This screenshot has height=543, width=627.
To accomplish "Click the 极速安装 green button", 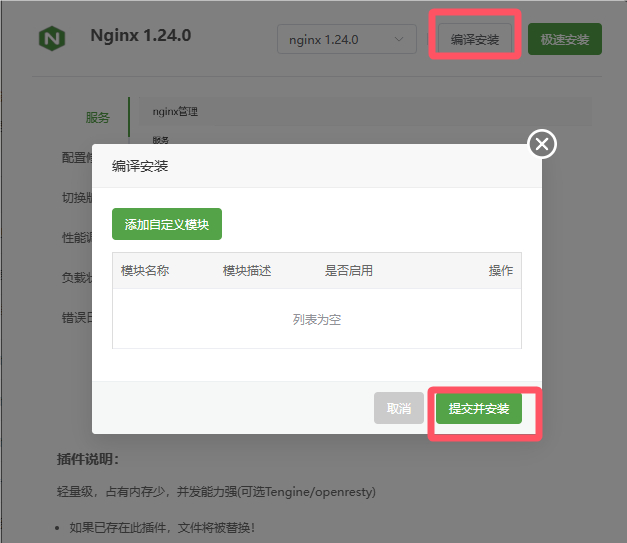I will point(565,39).
